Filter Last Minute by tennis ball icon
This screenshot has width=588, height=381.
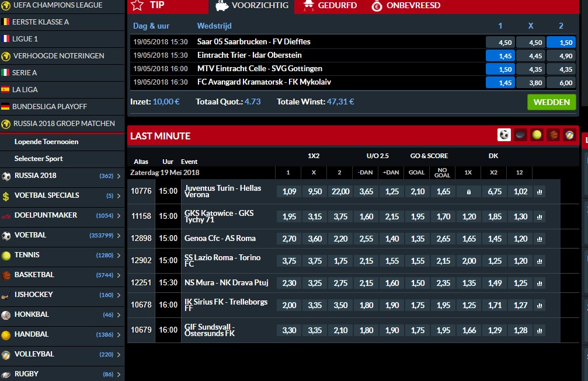pyautogui.click(x=537, y=135)
